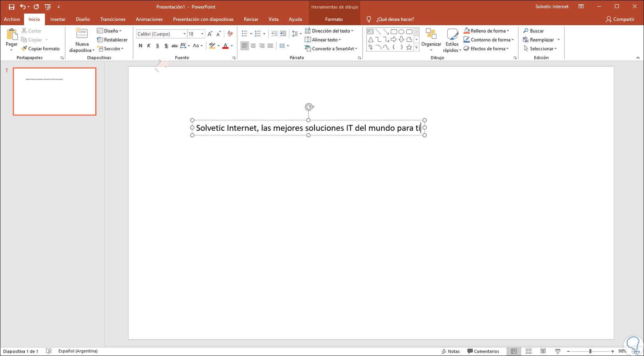Screen dimensions: 644x356
Task: Add a Nueva diapositiva
Action: point(82,40)
